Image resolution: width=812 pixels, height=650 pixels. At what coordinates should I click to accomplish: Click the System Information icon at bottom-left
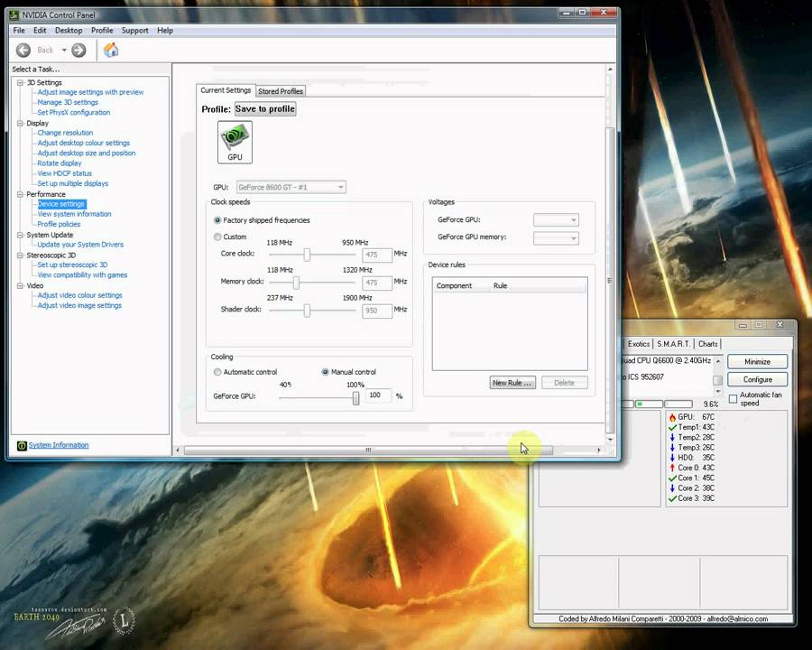point(23,446)
